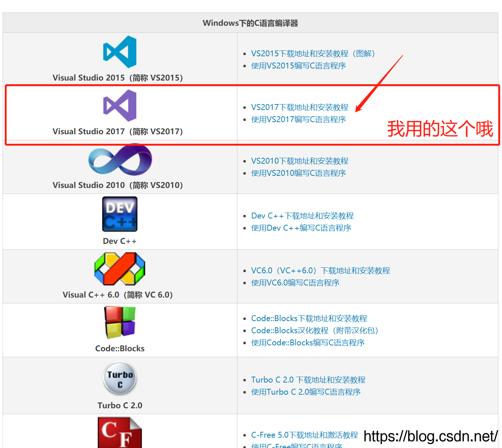Open Code::Blocks下载地址和安装教程 link
The image size is (502, 448).
click(309, 319)
